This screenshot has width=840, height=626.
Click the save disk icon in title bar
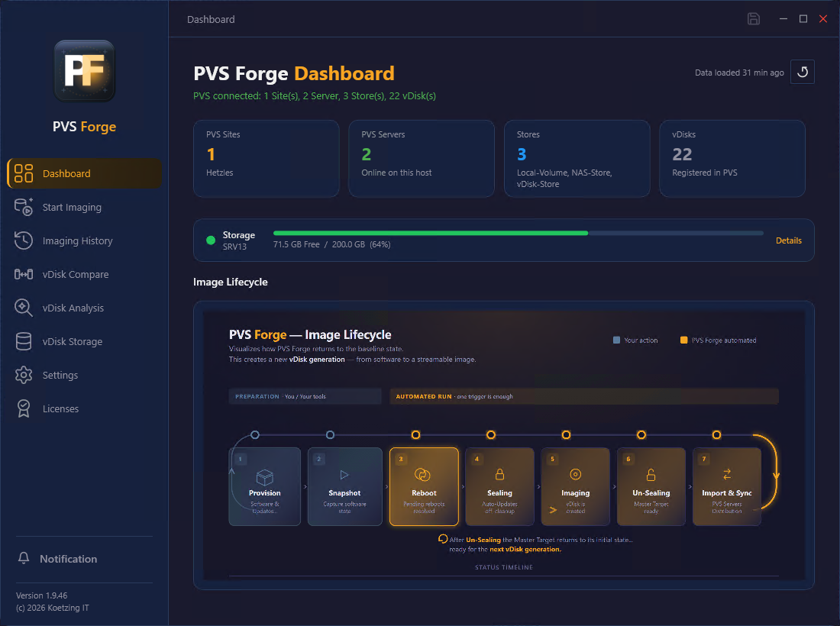point(754,19)
